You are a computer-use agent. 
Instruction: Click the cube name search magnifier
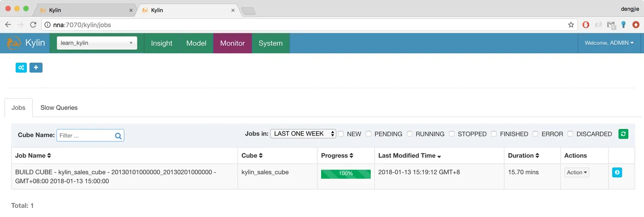(118, 135)
